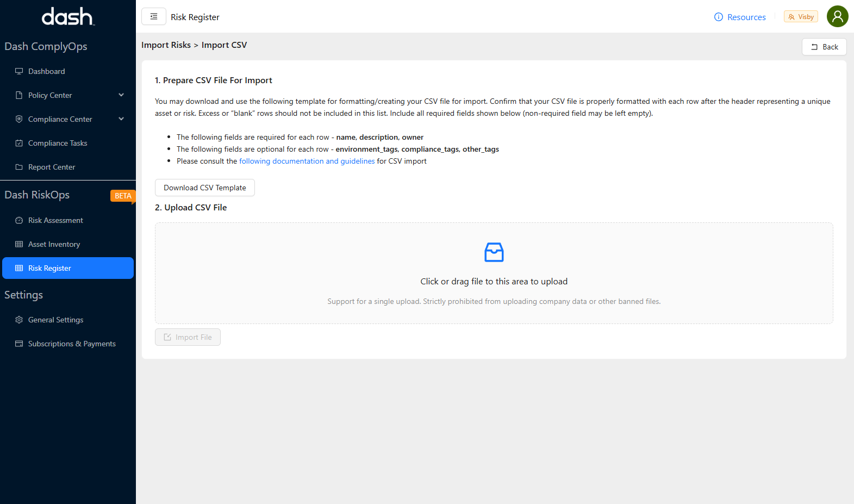The height and width of the screenshot is (504, 854).
Task: Click Download CSV Template button
Action: pyautogui.click(x=205, y=188)
